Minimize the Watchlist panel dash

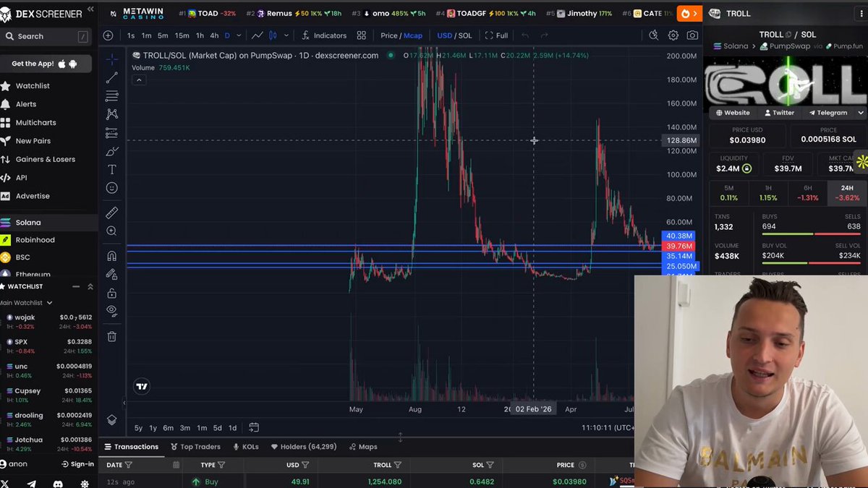pos(75,287)
